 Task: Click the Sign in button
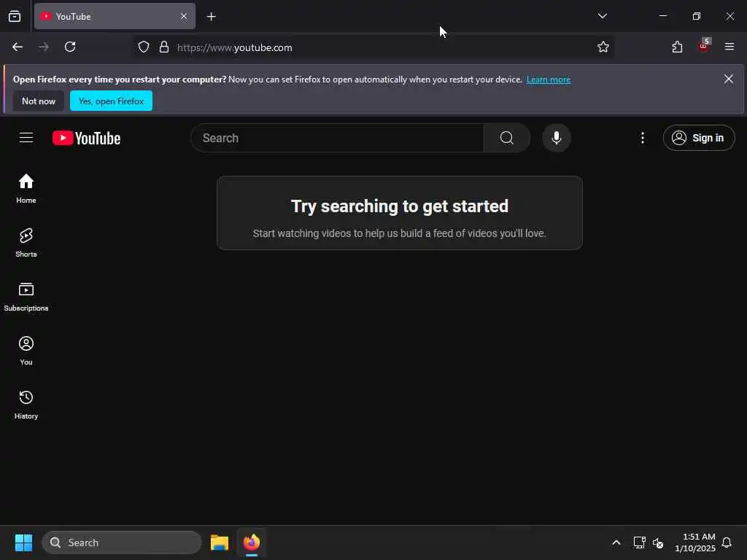point(698,138)
